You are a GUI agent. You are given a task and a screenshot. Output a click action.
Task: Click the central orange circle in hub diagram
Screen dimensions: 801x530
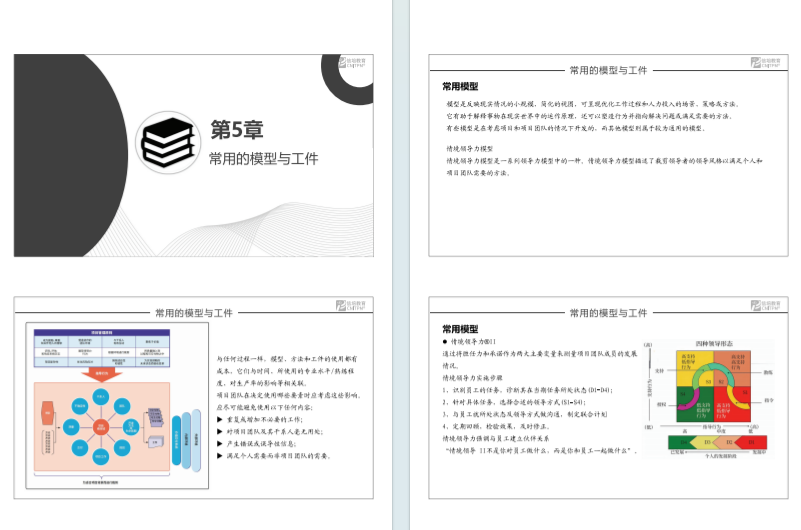coord(100,428)
